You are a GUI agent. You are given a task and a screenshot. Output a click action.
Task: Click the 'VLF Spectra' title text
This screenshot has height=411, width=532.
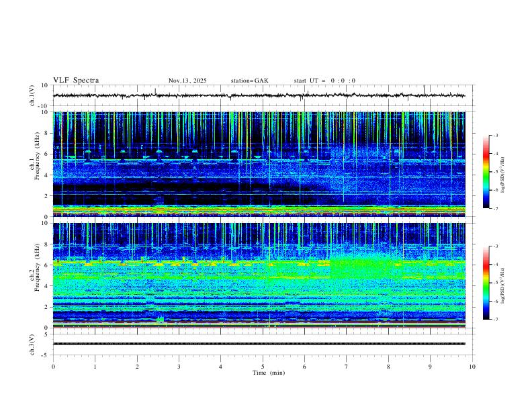click(76, 81)
